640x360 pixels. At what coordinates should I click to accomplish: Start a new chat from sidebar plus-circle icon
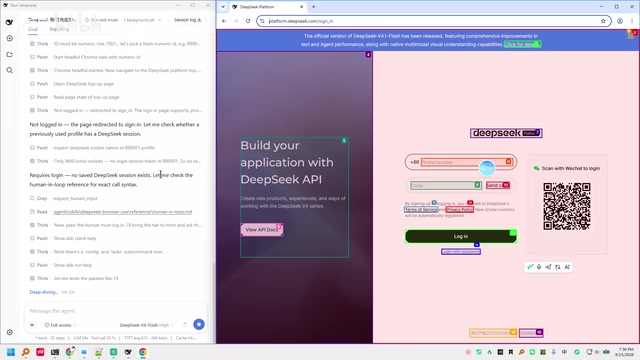pos(9,38)
